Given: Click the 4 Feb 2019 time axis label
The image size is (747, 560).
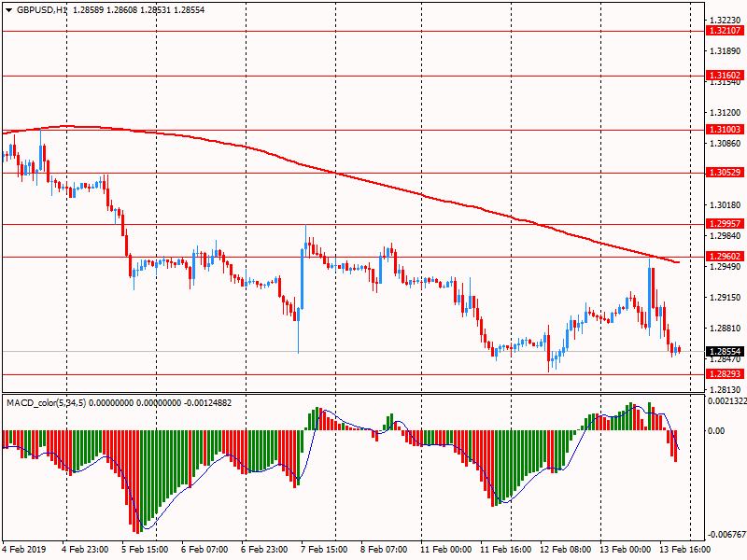Looking at the screenshot, I should [26, 550].
